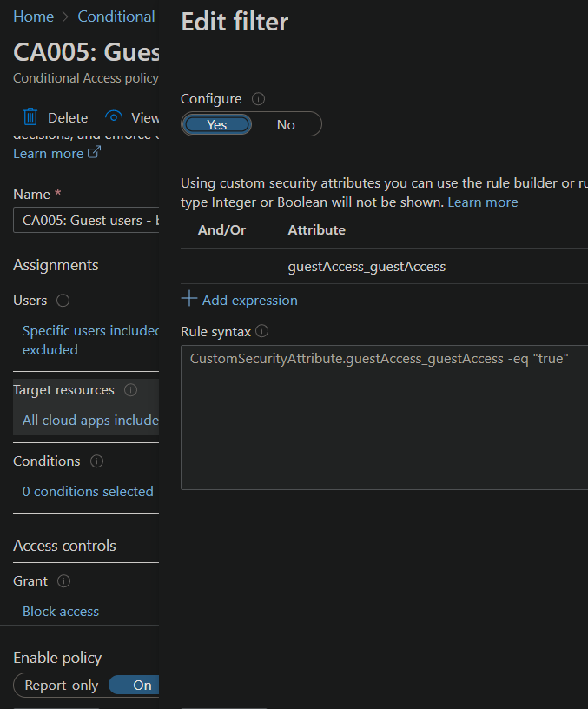
Task: Click the Attribute column header
Action: pyautogui.click(x=316, y=230)
